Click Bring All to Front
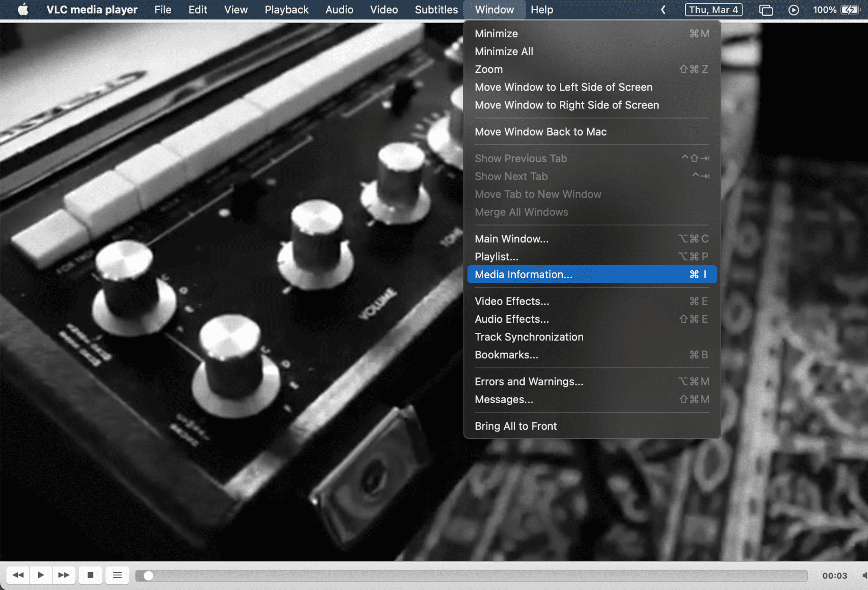This screenshot has width=868, height=590. click(515, 426)
